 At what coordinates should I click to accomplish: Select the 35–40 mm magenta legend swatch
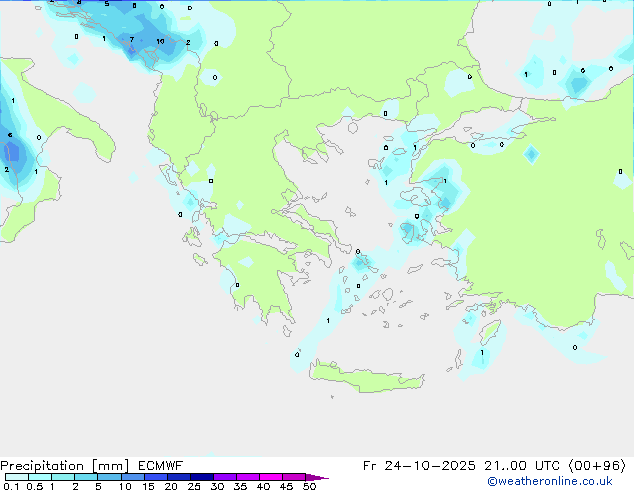point(247,477)
